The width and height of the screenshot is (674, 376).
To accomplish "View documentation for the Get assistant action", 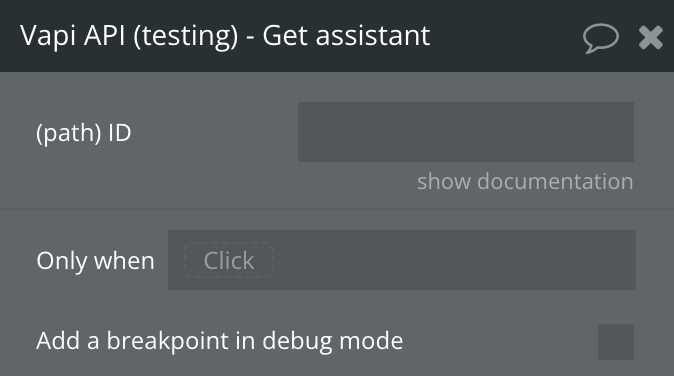I will pos(525,181).
